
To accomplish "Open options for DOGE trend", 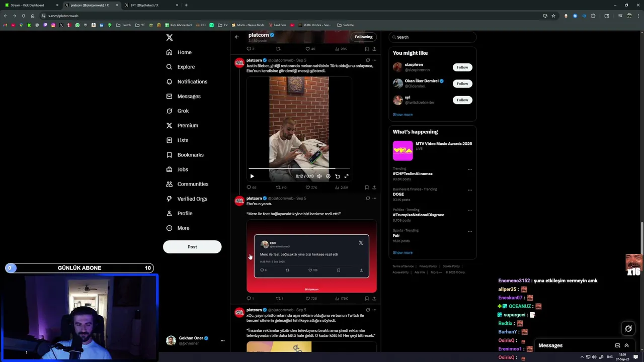I will [470, 190].
